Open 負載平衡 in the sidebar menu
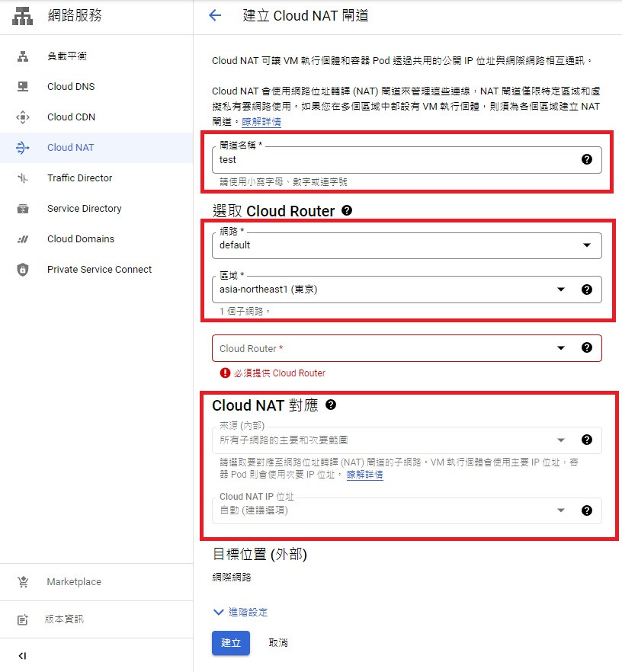The height and width of the screenshot is (672, 622). tap(97, 56)
